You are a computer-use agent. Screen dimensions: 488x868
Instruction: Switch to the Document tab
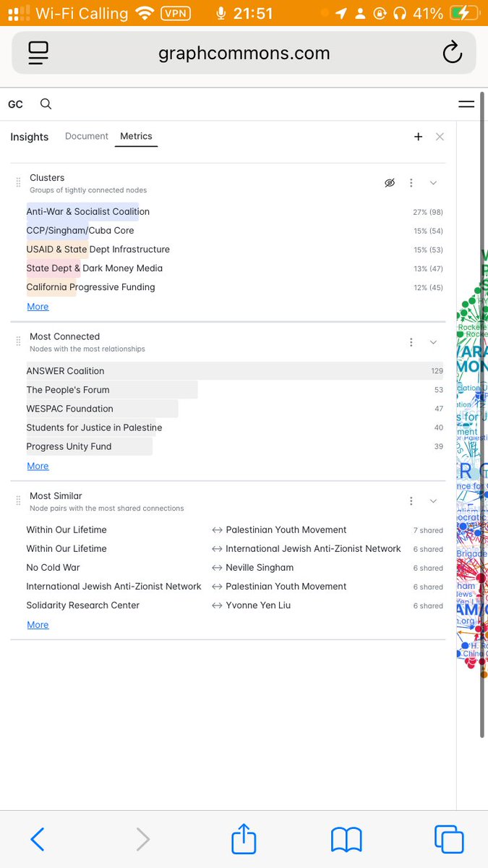(87, 136)
